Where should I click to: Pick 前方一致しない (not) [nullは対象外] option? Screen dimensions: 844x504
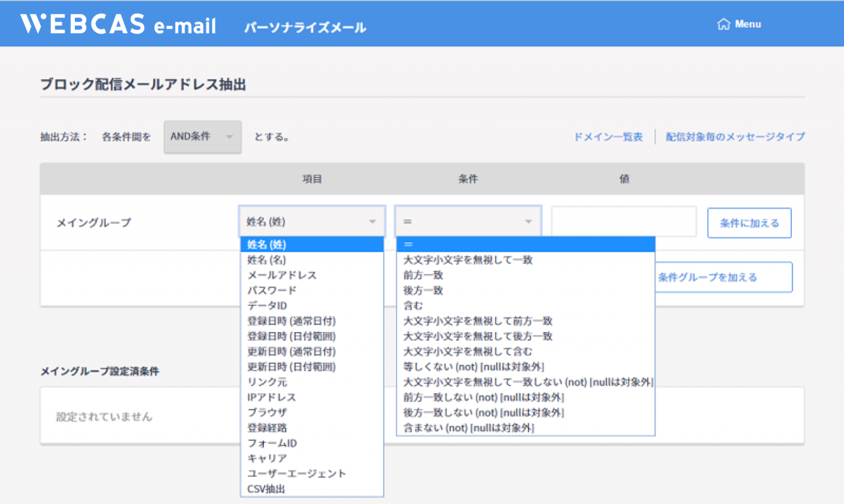pyautogui.click(x=525, y=397)
